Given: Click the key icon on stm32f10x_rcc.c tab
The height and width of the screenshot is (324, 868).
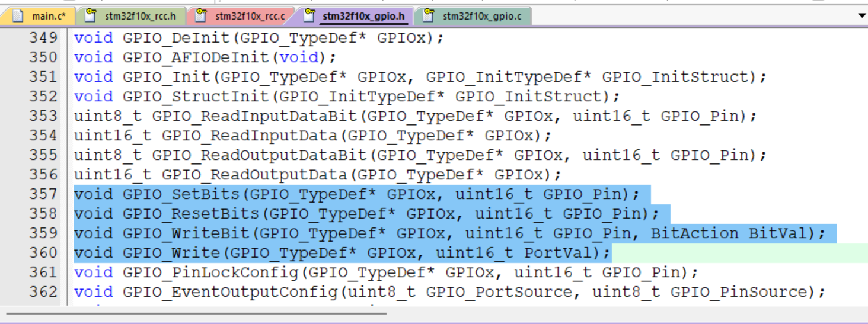Looking at the screenshot, I should click(x=201, y=15).
